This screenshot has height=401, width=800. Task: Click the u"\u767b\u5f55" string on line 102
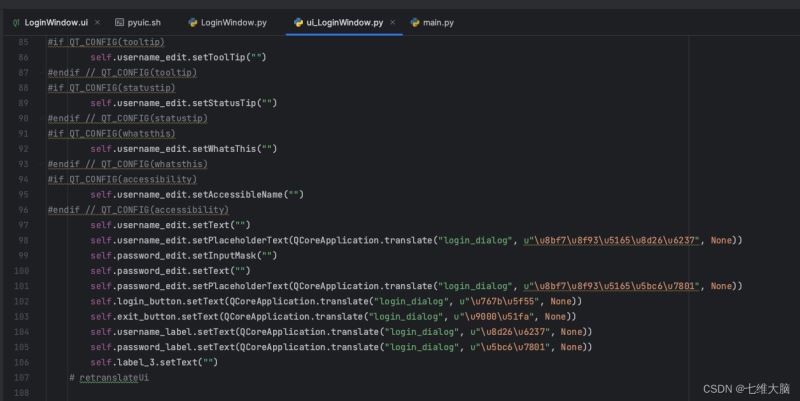499,302
